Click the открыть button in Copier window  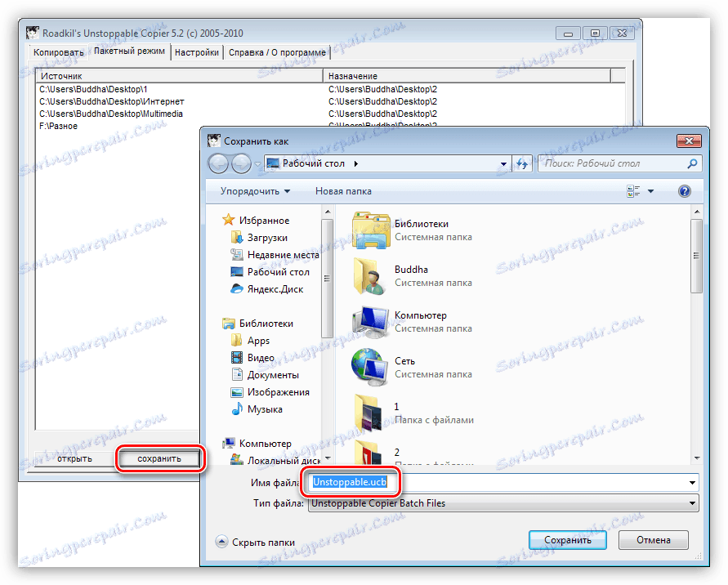(x=74, y=458)
